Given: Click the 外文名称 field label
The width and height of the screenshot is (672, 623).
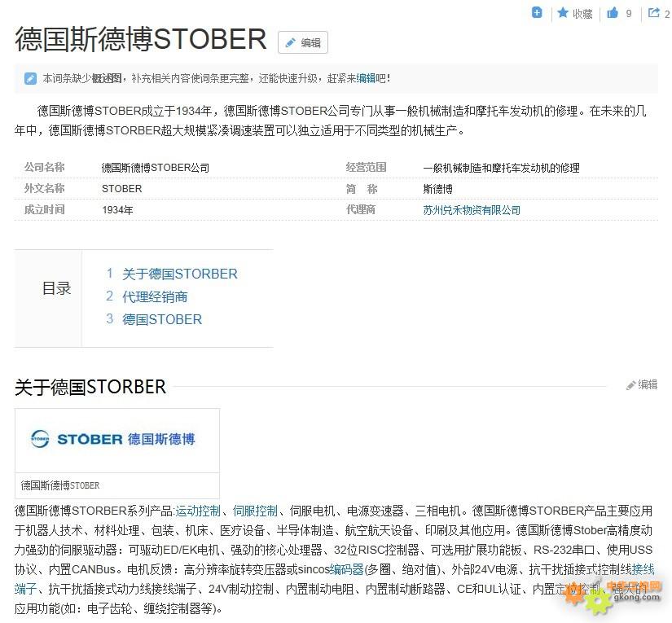Looking at the screenshot, I should pyautogui.click(x=44, y=188).
